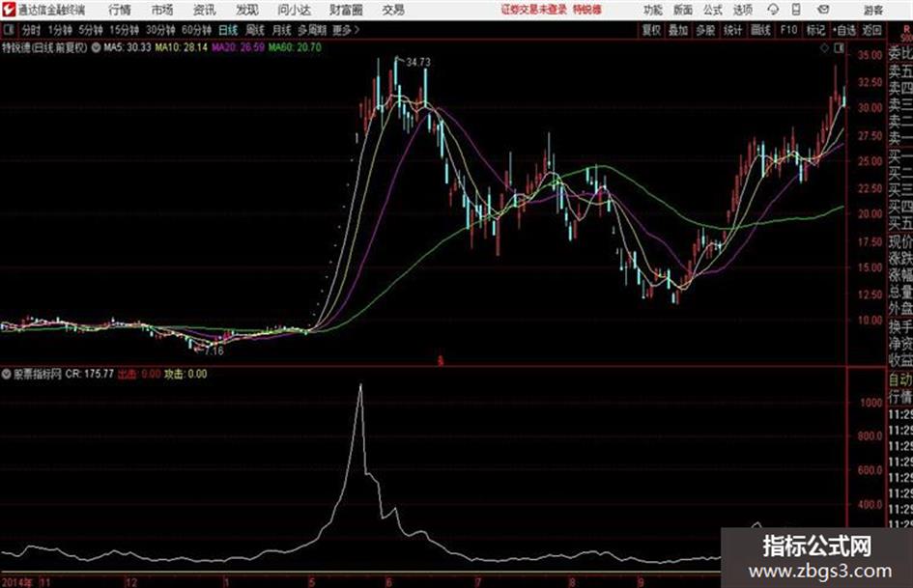Click the 7.16 low price marker

pyautogui.click(x=214, y=351)
